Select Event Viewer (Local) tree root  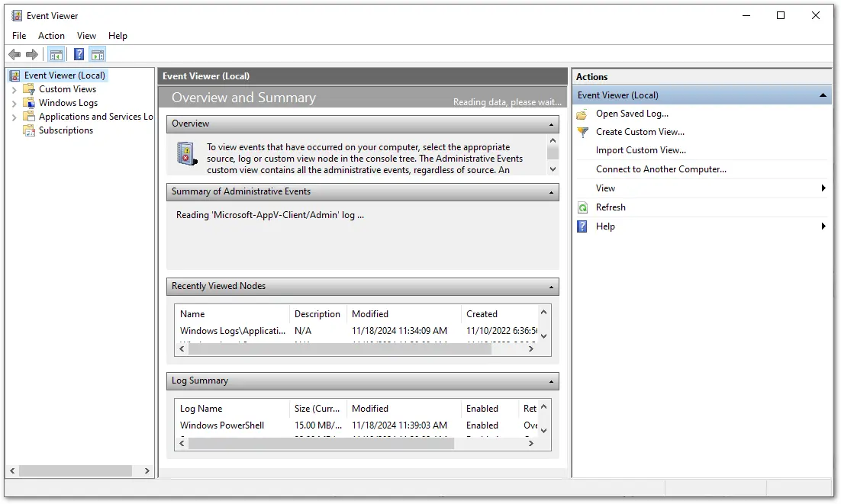coord(64,75)
